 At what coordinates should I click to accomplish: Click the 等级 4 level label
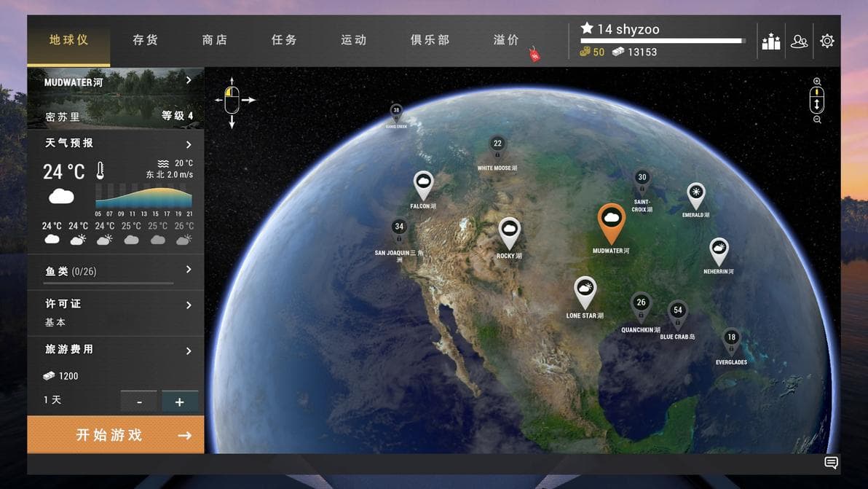[177, 115]
